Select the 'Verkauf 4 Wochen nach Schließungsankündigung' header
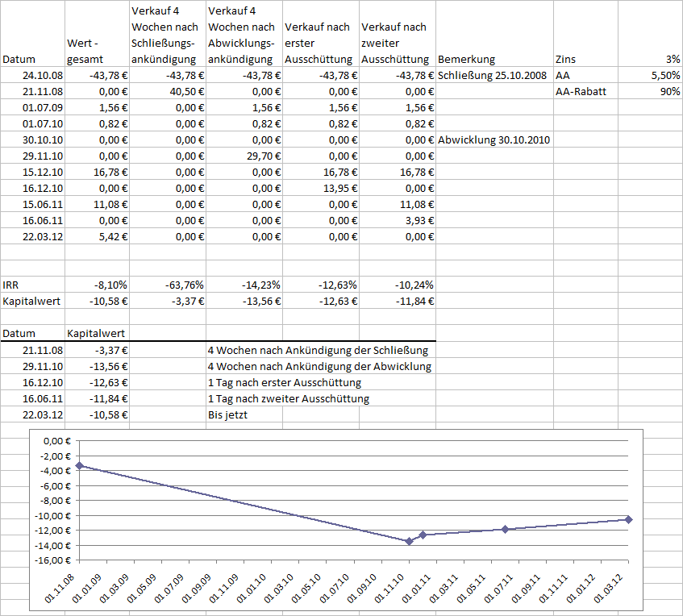The image size is (683, 616). [168, 34]
